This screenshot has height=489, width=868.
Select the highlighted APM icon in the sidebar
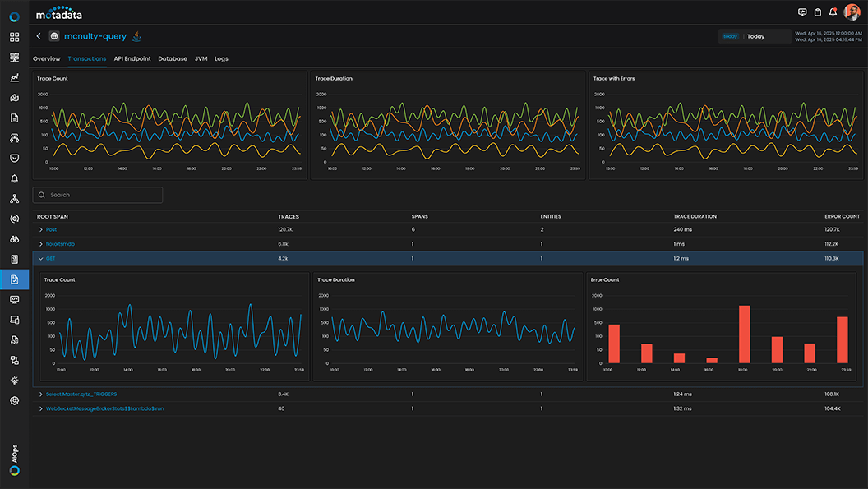coord(14,279)
